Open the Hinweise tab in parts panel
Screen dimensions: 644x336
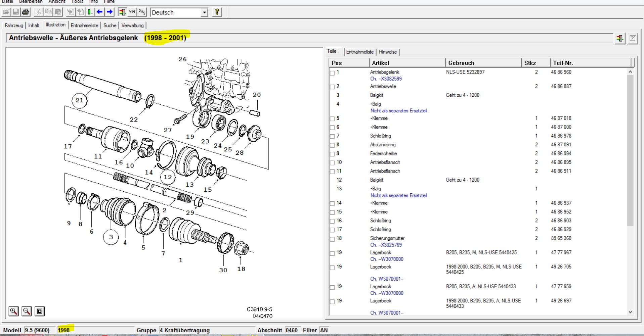[x=388, y=52]
